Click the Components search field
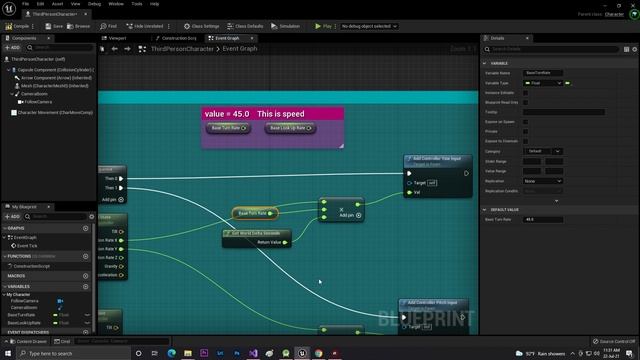This screenshot has height=360, width=640. coord(60,48)
